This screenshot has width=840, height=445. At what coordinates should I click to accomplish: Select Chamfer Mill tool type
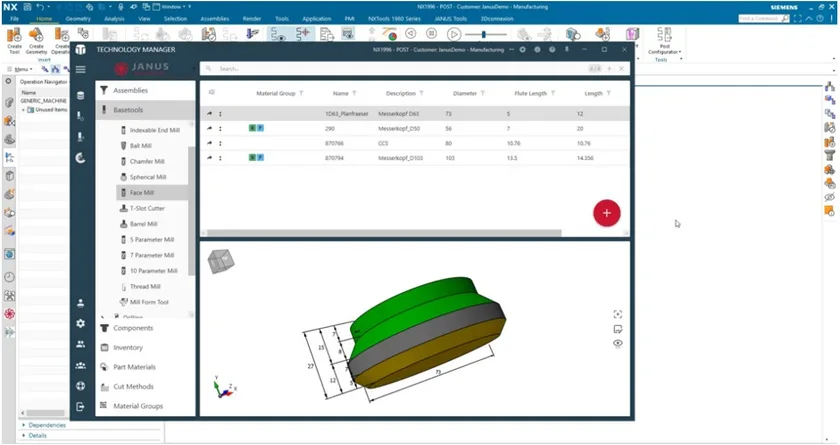[152, 161]
